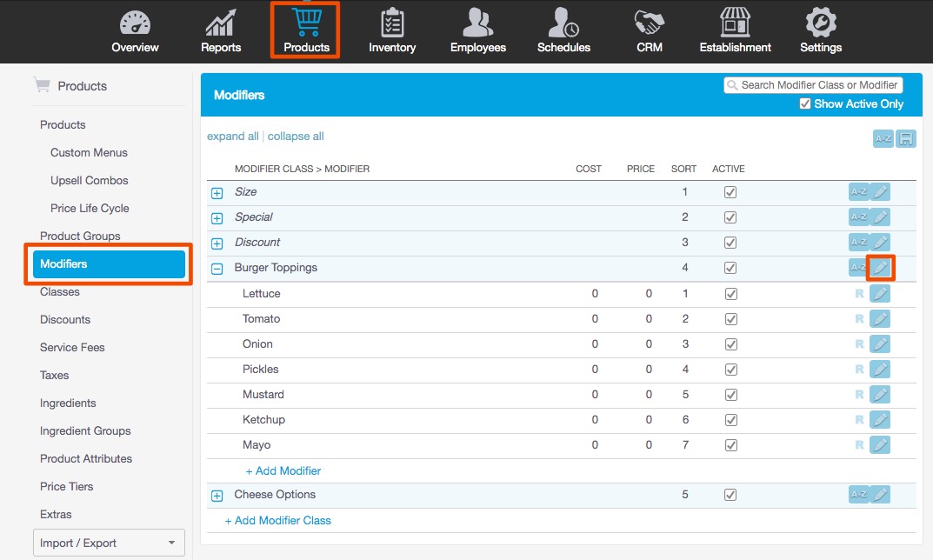
Task: Toggle the Active checkbox for Tomato
Action: pos(730,319)
